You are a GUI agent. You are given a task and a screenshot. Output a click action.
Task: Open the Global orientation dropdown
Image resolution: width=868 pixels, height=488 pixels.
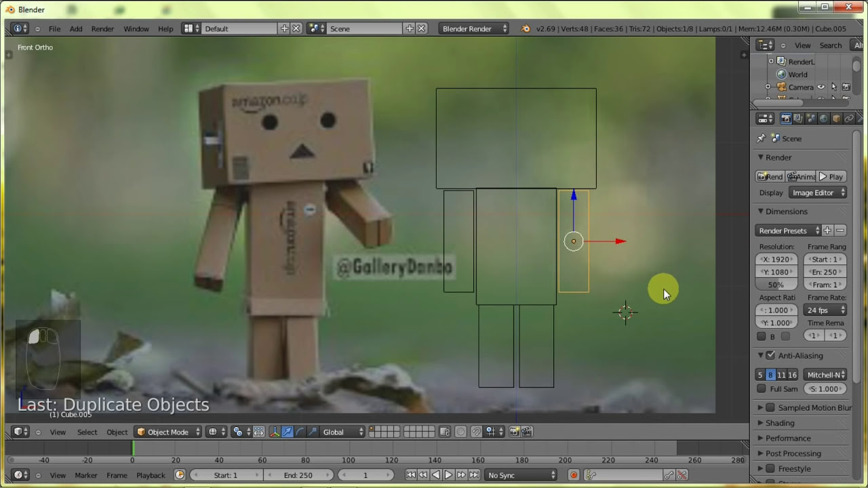[x=342, y=432]
